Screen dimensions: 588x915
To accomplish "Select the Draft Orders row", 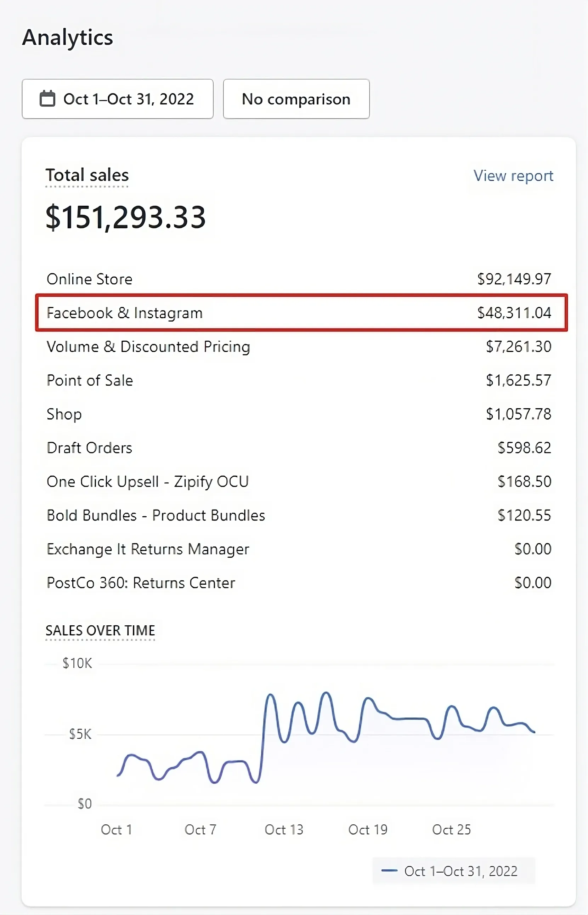I will (x=299, y=448).
